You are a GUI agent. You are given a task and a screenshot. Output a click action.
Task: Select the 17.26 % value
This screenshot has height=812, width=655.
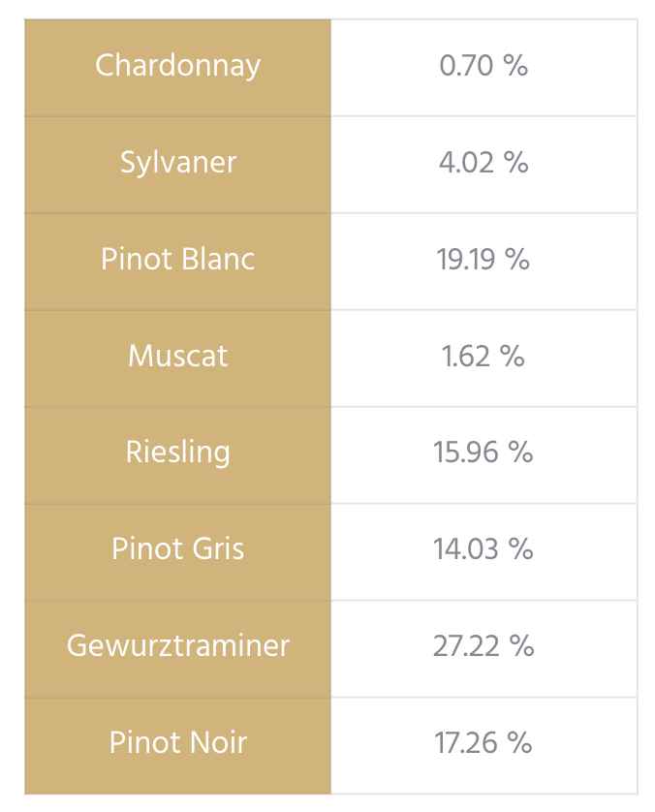483,743
